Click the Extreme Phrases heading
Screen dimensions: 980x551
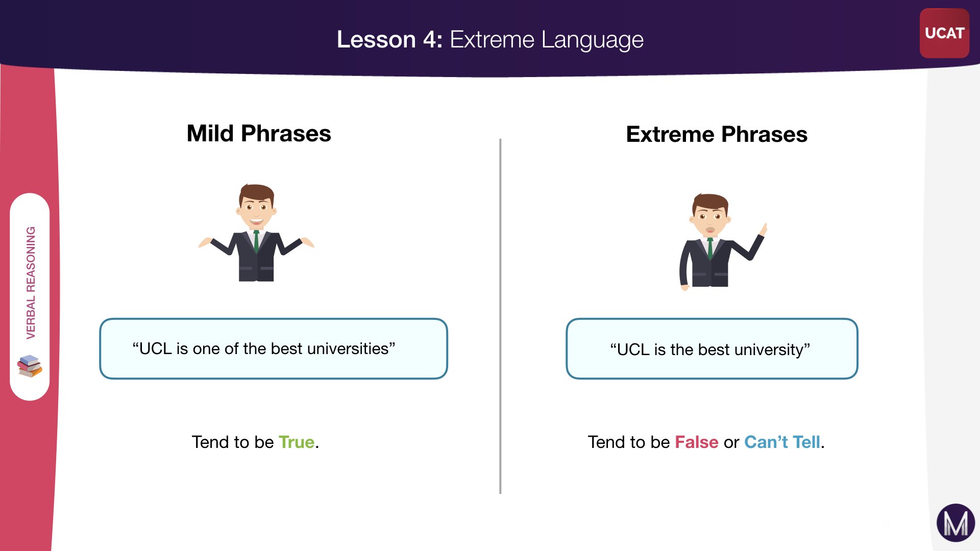pyautogui.click(x=717, y=135)
